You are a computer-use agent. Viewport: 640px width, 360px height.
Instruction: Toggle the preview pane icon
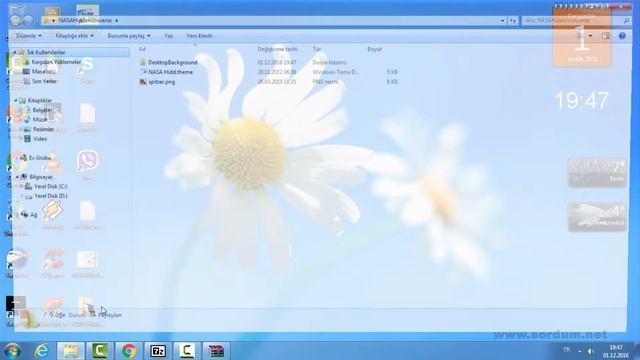pos(606,36)
